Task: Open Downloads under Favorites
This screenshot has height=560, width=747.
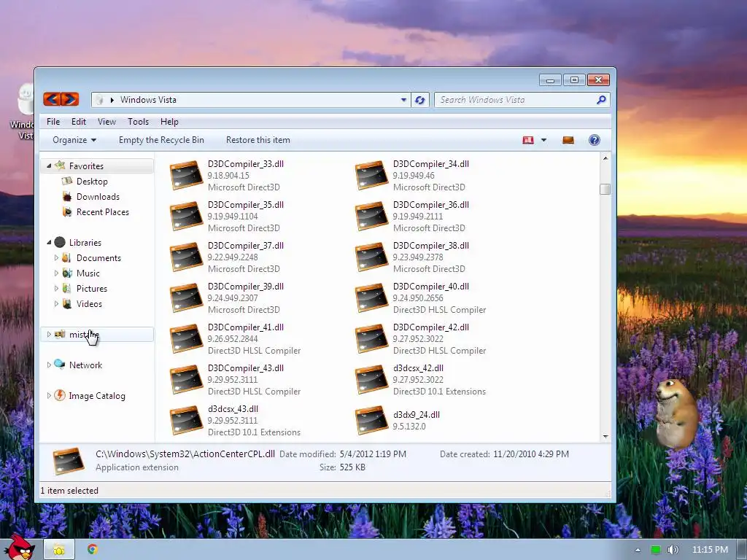Action: tap(98, 197)
